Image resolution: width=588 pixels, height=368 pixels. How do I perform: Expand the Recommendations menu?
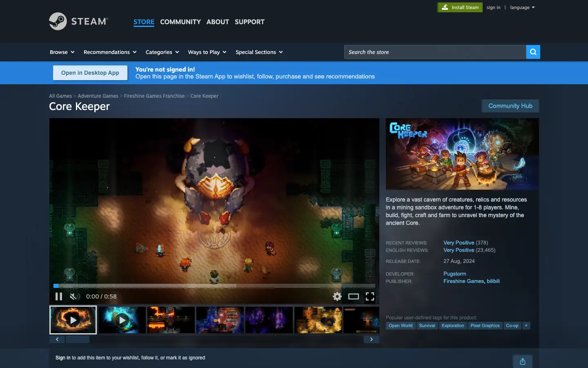coord(110,52)
